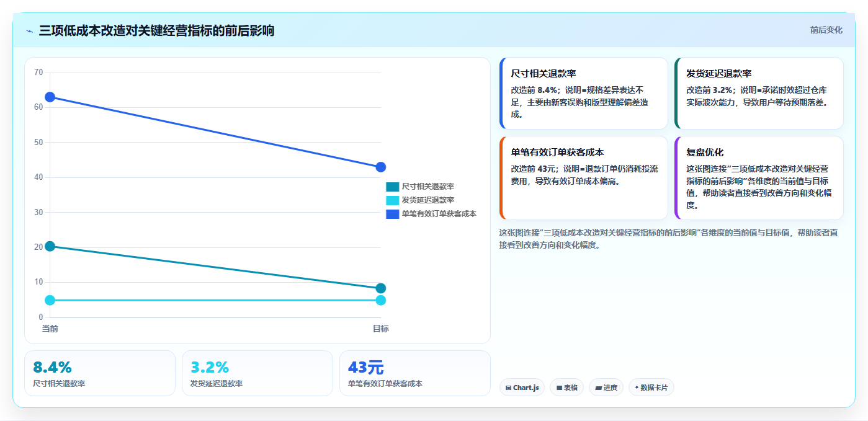Click 发货延迟退款率 point at 目标
The width and height of the screenshot is (868, 421).
pyautogui.click(x=381, y=300)
